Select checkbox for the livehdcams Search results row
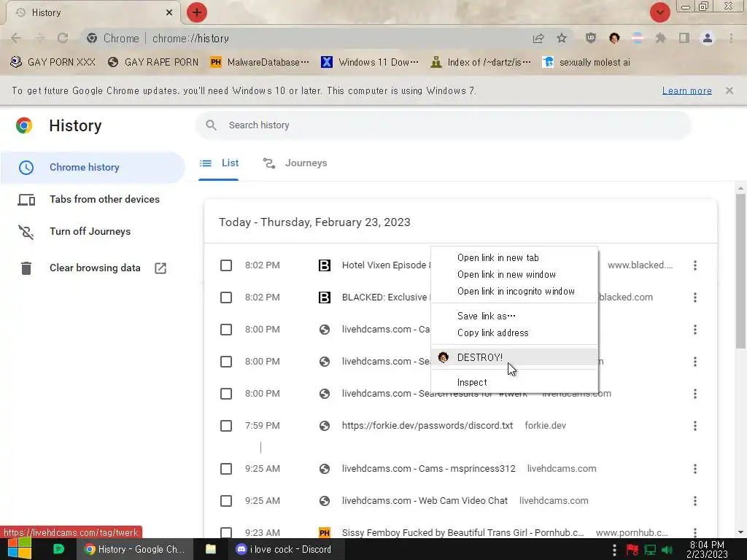747x560 pixels. click(x=226, y=394)
